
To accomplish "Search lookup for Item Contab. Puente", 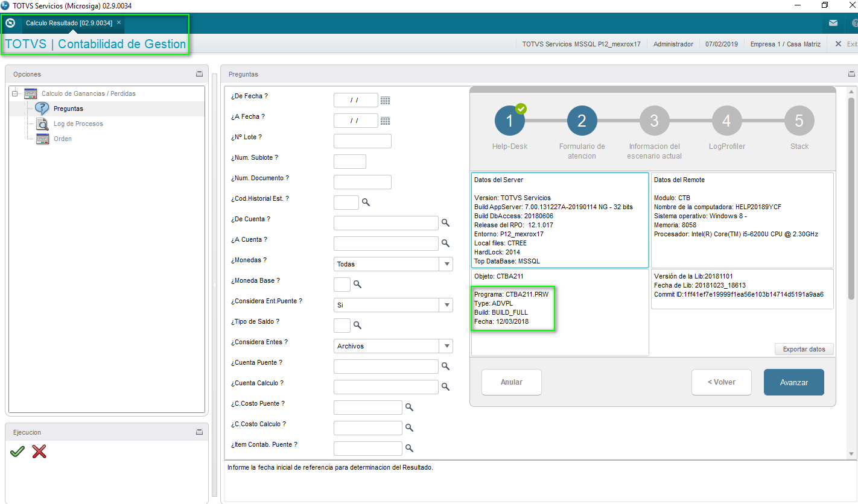I will click(409, 449).
